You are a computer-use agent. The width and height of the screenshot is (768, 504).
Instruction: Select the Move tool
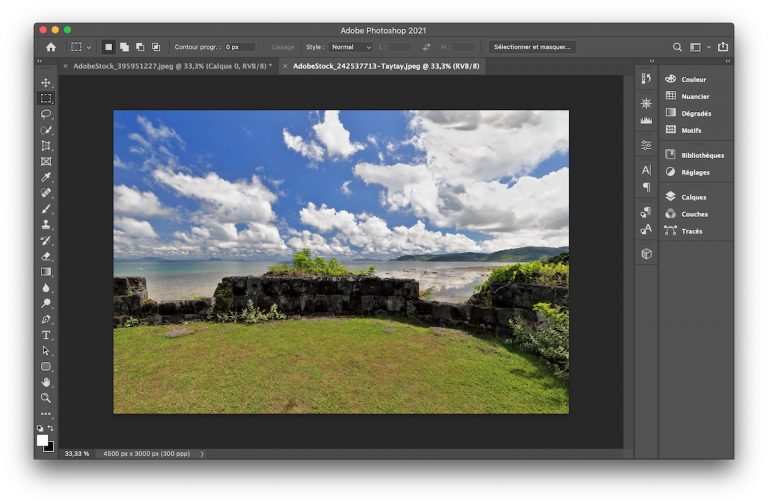pos(46,83)
